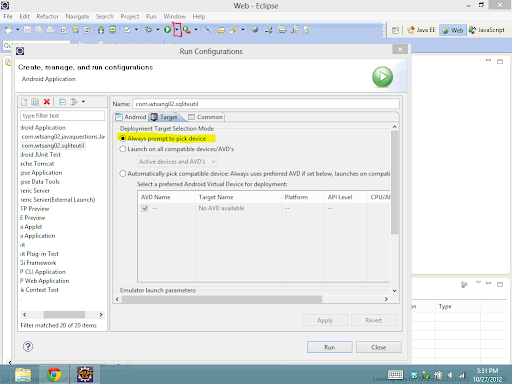Click the Target tab horizontal scrollbar
Screen dimensions: 512x384
(222, 299)
